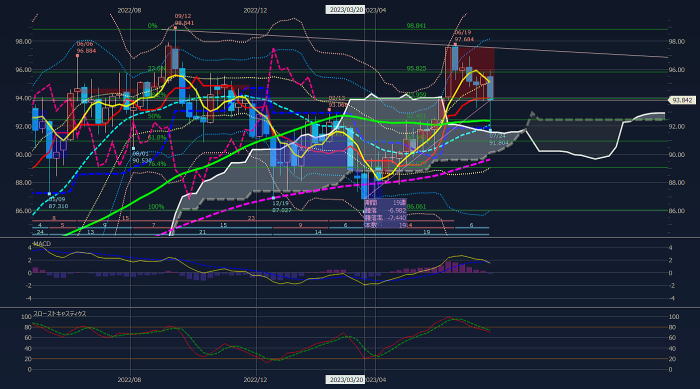Image resolution: width=700 pixels, height=389 pixels.
Task: Click the 93.842 current price tag
Action: [x=682, y=100]
